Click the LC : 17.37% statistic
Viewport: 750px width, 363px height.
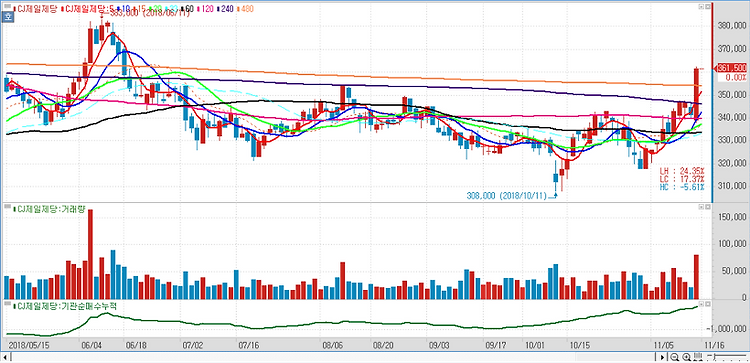pos(683,178)
